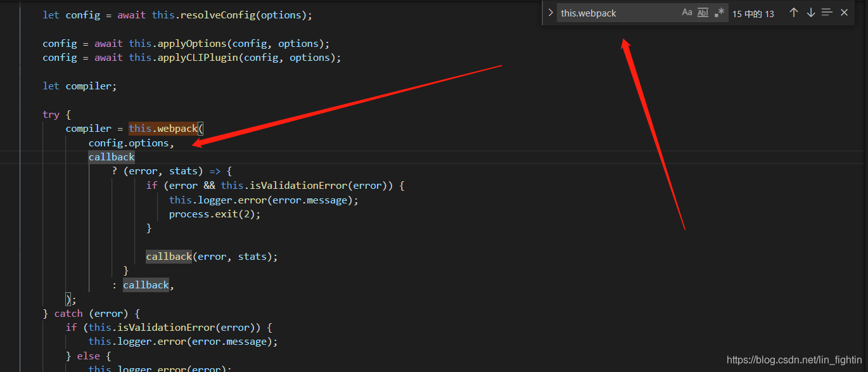Click 'process.exit(2);' statement
The width and height of the screenshot is (868, 372).
coord(215,214)
